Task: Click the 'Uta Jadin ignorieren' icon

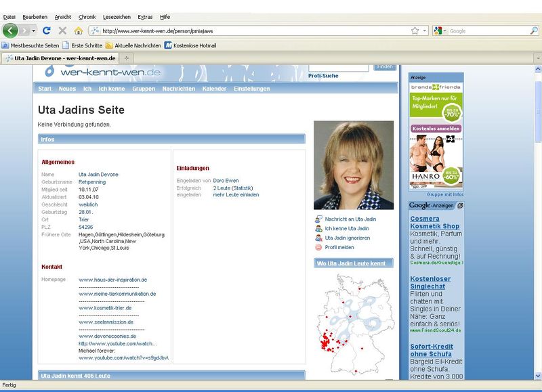Action: pyautogui.click(x=318, y=238)
